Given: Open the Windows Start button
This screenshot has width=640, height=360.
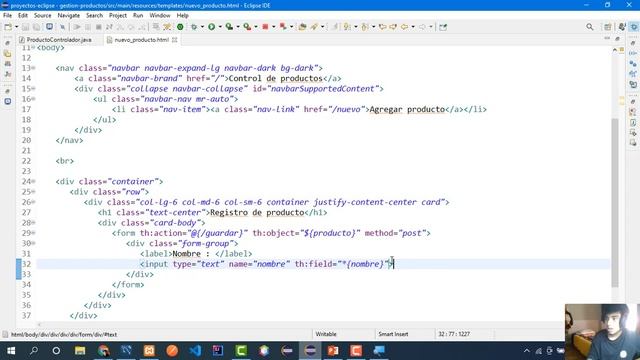Looking at the screenshot, I should [x=11, y=351].
